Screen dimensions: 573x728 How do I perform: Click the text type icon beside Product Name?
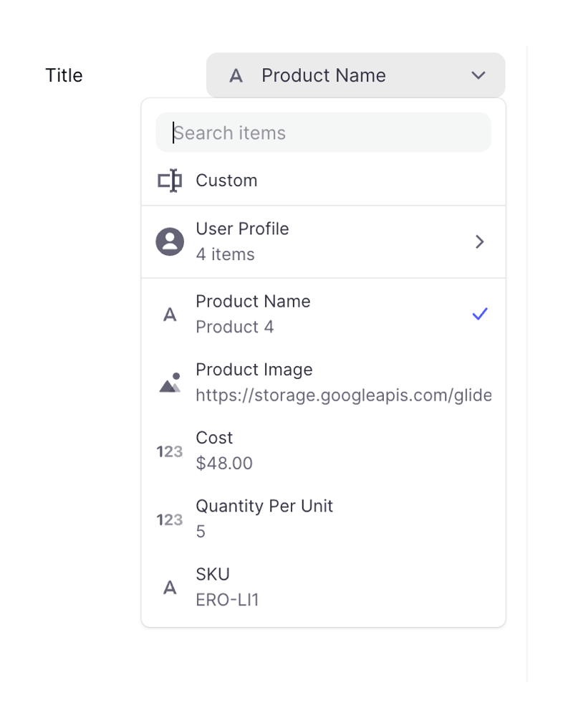169,313
